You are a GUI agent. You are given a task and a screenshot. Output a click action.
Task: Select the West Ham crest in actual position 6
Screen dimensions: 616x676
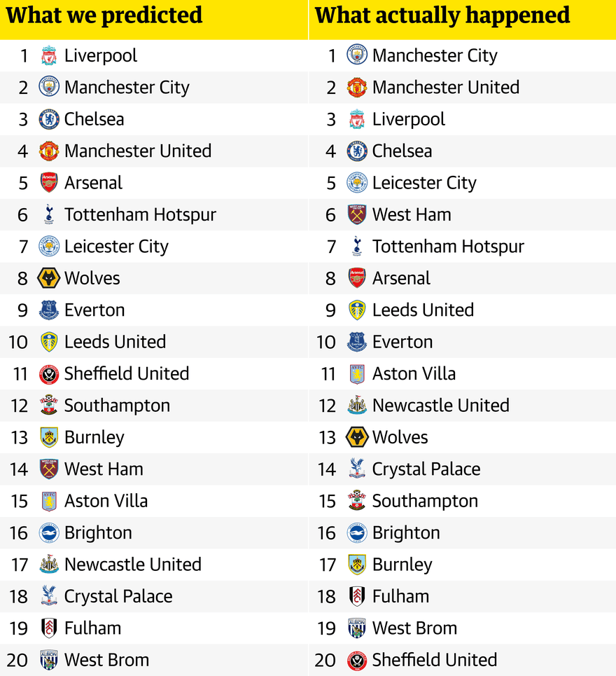(x=357, y=214)
